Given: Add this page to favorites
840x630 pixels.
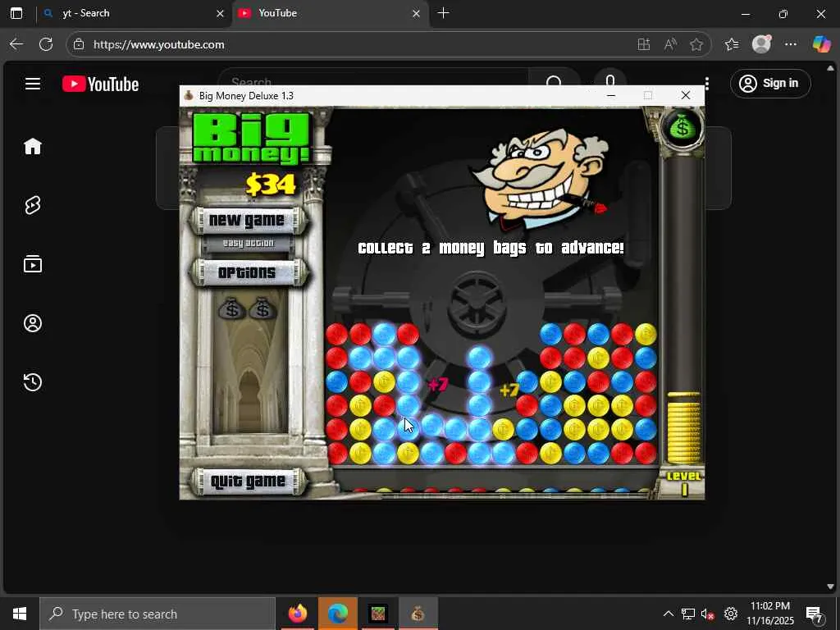Looking at the screenshot, I should (x=696, y=44).
